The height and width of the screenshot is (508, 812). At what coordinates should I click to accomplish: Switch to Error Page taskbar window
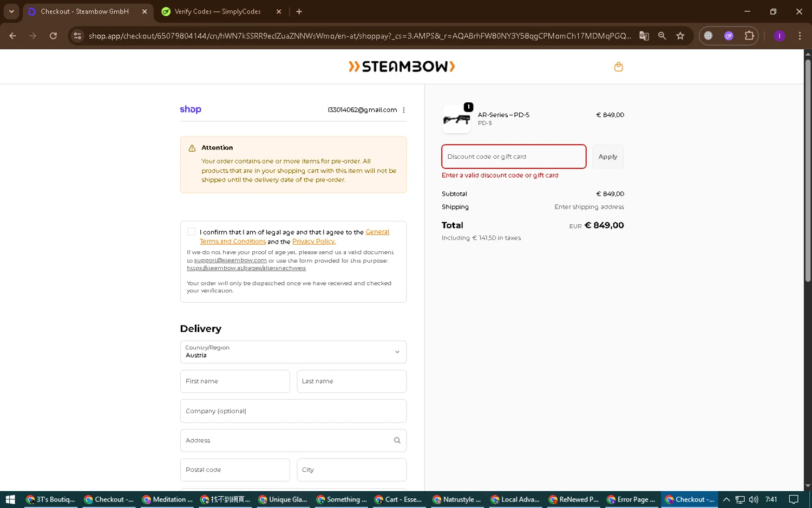pos(632,499)
